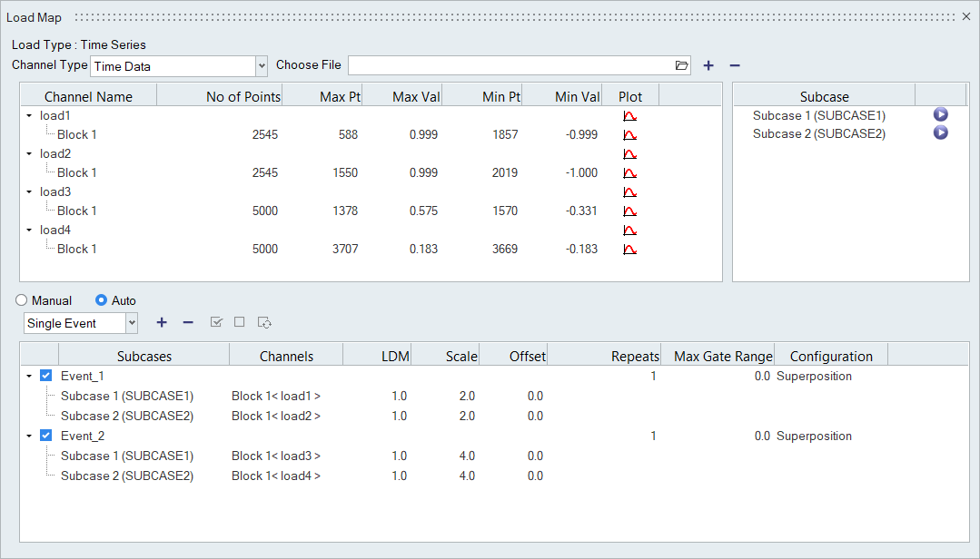Screen dimensions: 980x559
Task: Click the minus icon beside Choose File
Action: point(735,65)
